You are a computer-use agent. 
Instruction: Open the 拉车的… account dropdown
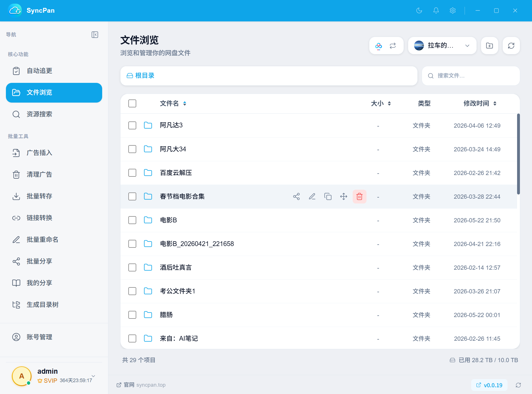(x=442, y=46)
